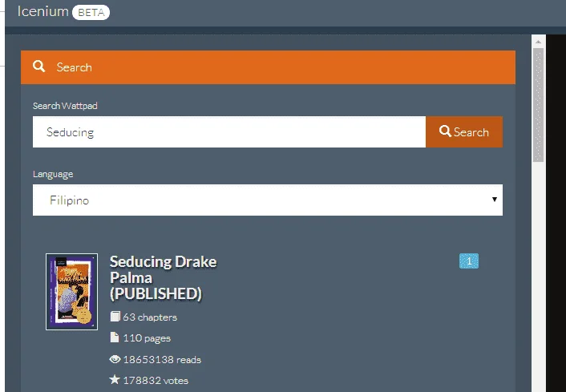This screenshot has width=566, height=392.
Task: Open the Seducing Drake Palma book cover thumbnail
Action: (71, 292)
